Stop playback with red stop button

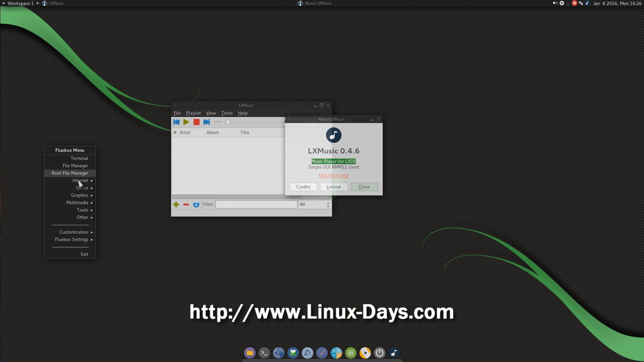[x=197, y=122]
